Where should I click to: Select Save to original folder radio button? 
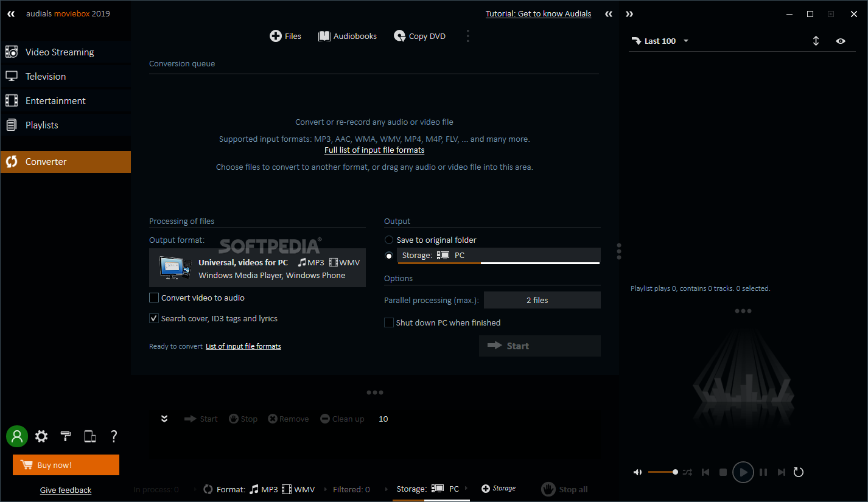[x=389, y=240]
